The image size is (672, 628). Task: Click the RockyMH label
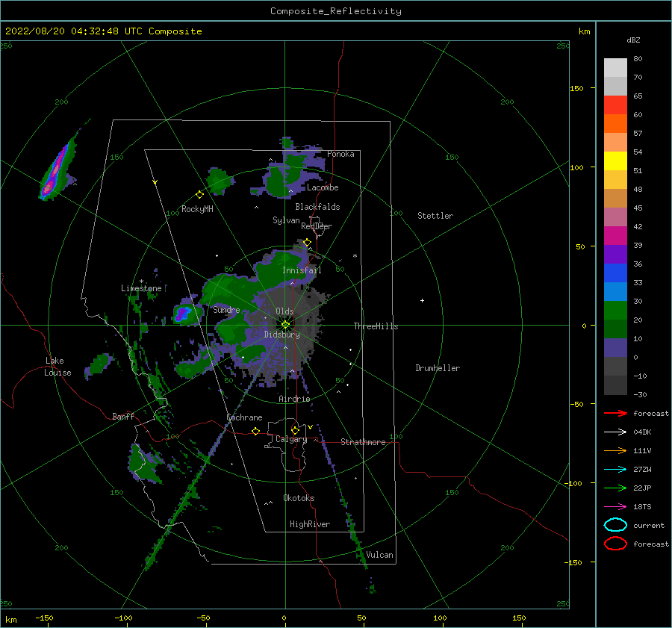197,209
